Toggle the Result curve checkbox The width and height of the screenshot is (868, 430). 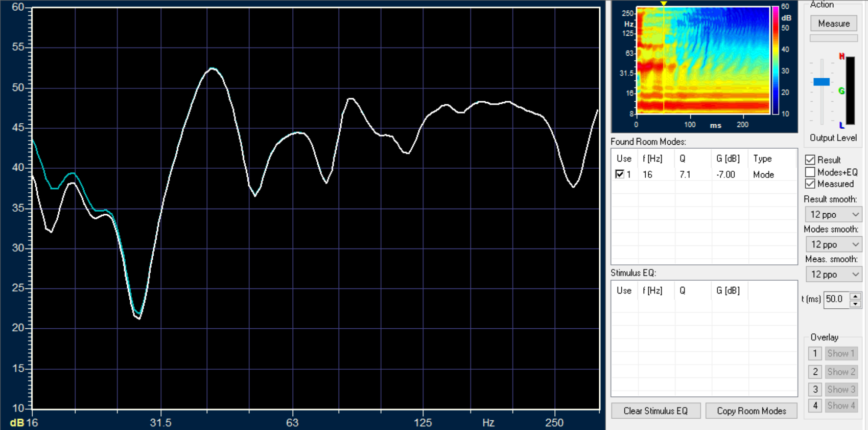(810, 160)
